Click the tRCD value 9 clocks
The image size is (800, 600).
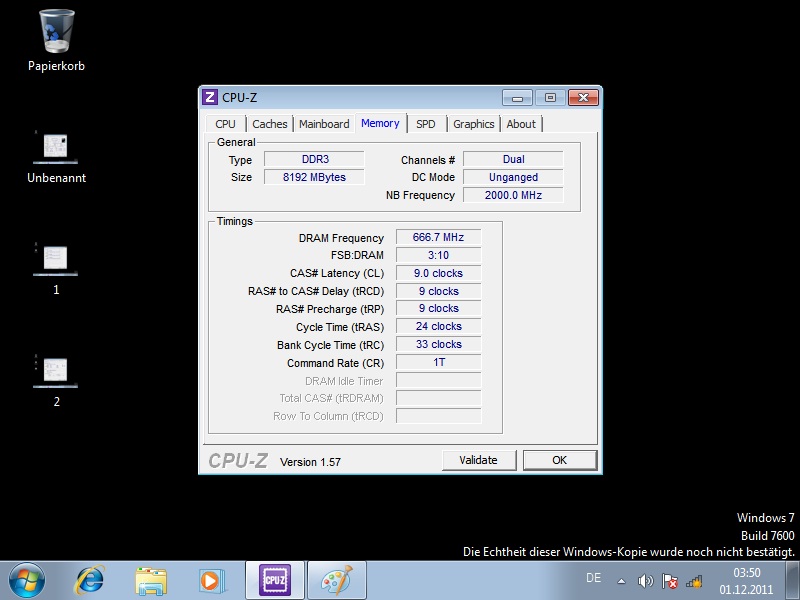pyautogui.click(x=438, y=291)
